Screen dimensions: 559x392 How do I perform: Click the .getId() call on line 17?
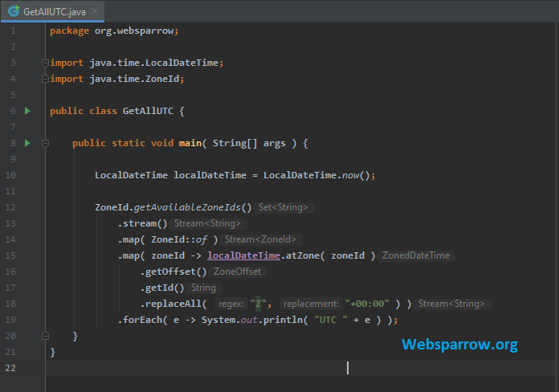pos(162,288)
